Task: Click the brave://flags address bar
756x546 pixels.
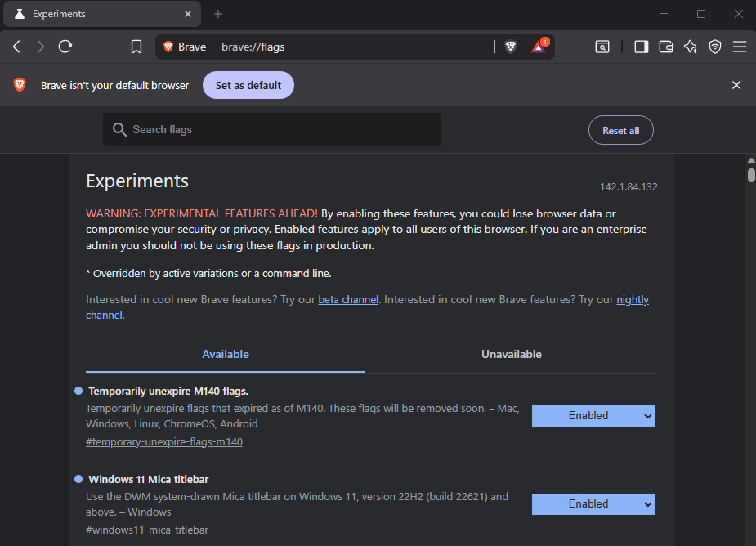Action: tap(355, 47)
